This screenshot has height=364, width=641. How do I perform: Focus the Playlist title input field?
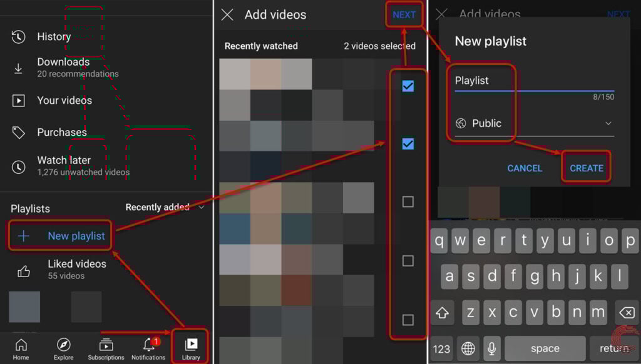pyautogui.click(x=535, y=81)
